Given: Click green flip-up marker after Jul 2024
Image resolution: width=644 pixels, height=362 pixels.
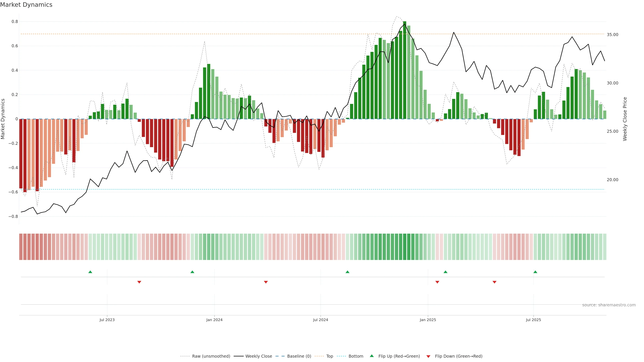Looking at the screenshot, I should [x=347, y=272].
